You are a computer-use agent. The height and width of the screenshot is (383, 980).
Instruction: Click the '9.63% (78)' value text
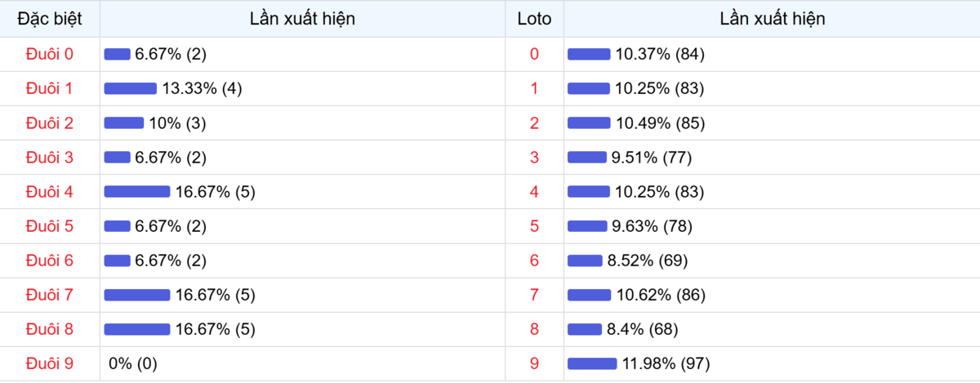[652, 226]
